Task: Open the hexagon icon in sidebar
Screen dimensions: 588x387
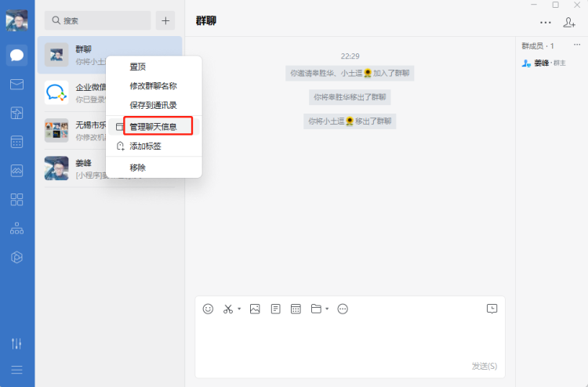Action: [x=17, y=257]
